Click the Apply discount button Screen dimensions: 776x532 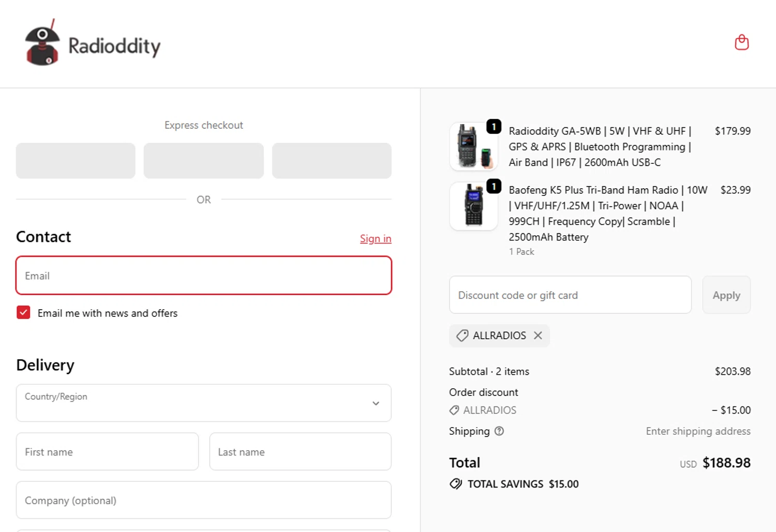pos(726,295)
